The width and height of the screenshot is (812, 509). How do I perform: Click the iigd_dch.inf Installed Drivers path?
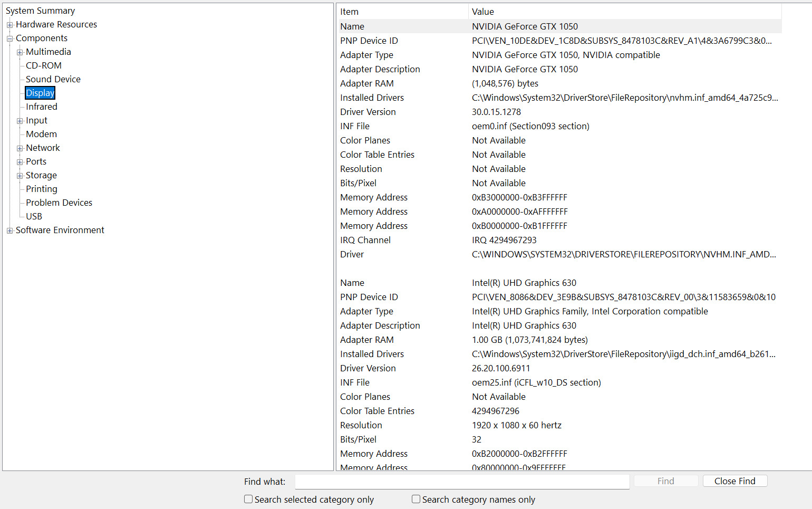point(624,354)
